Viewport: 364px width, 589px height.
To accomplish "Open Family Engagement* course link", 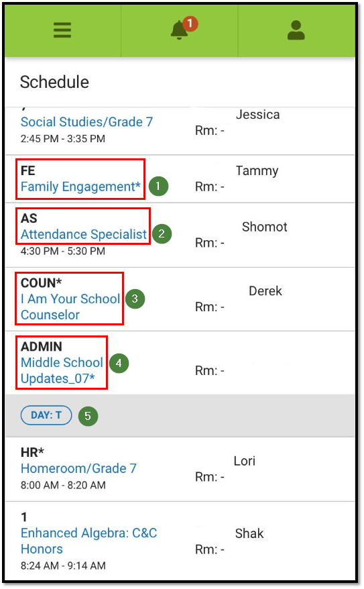I will tap(80, 186).
